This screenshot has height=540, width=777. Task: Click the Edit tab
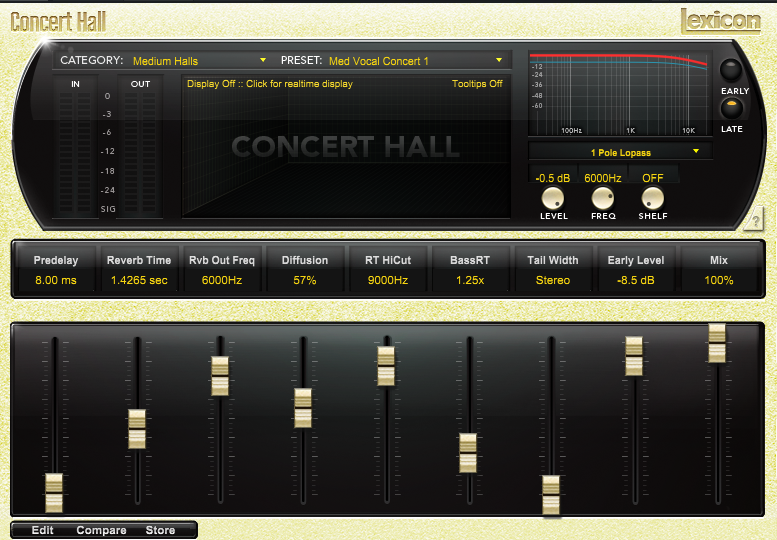[42, 530]
